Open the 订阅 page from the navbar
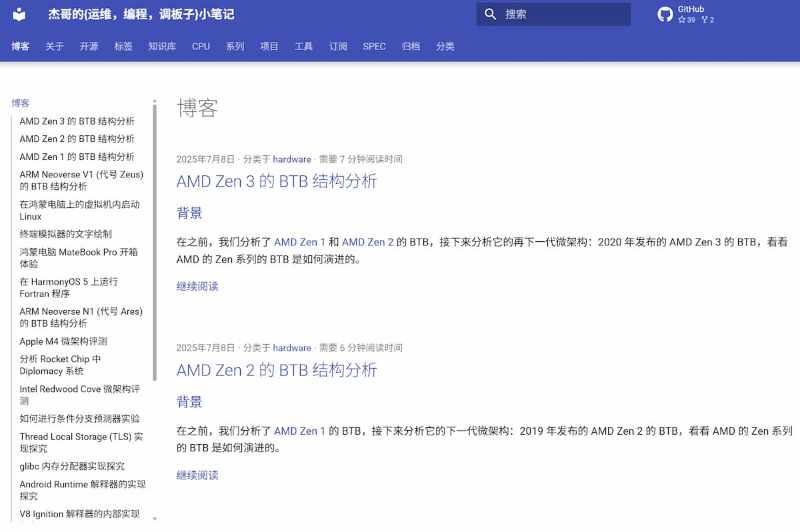 (x=337, y=47)
